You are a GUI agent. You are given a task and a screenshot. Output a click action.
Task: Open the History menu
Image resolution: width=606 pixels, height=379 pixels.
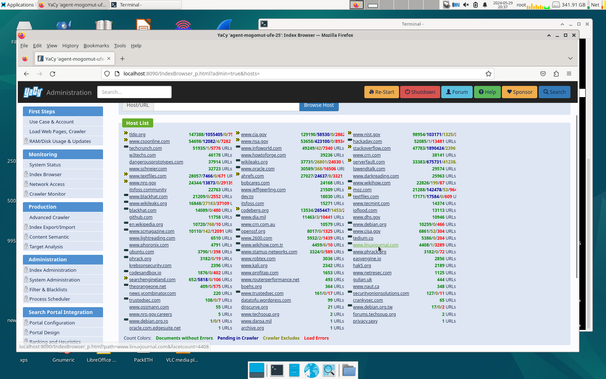tap(70, 46)
